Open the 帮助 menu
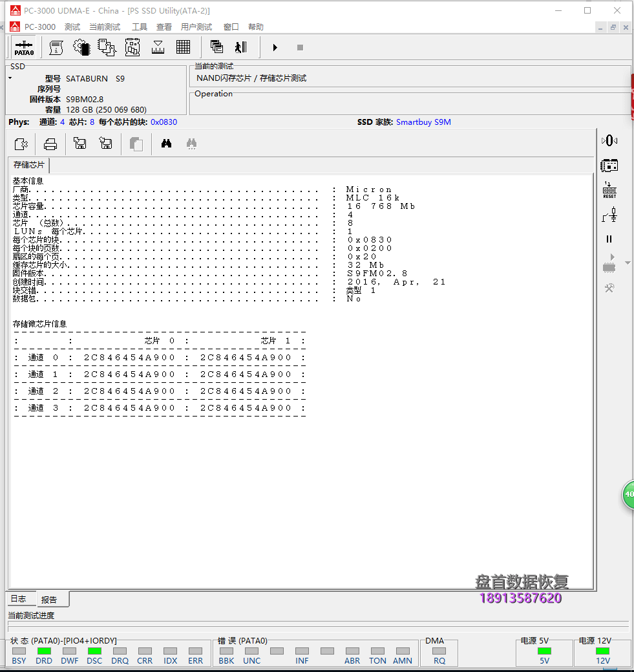634x672 pixels. 256,27
